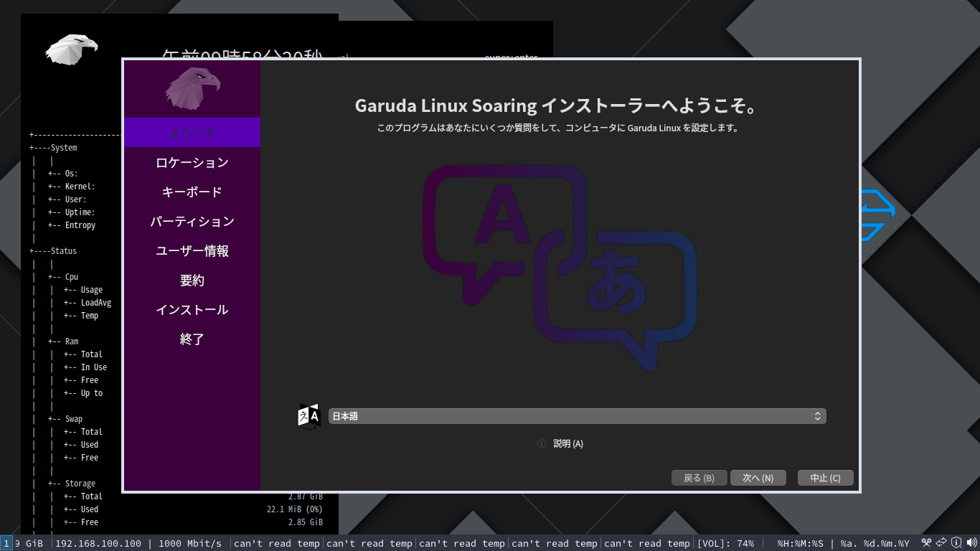Click the Os: row in the conky panel

[x=63, y=174]
